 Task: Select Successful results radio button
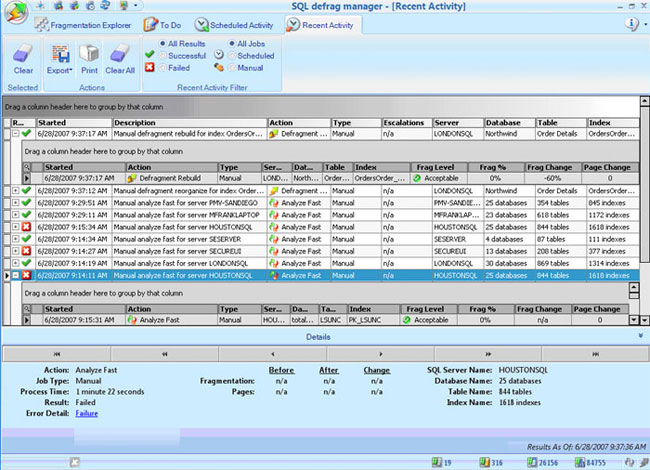pyautogui.click(x=162, y=55)
